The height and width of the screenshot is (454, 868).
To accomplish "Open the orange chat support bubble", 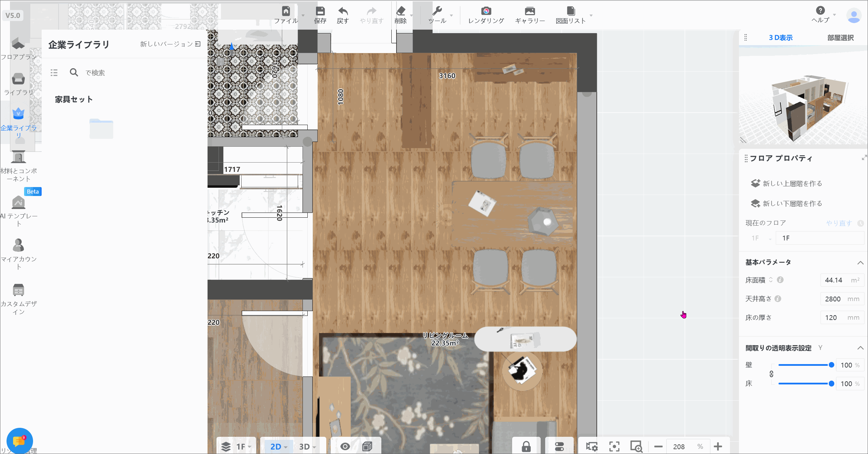I will (20, 441).
